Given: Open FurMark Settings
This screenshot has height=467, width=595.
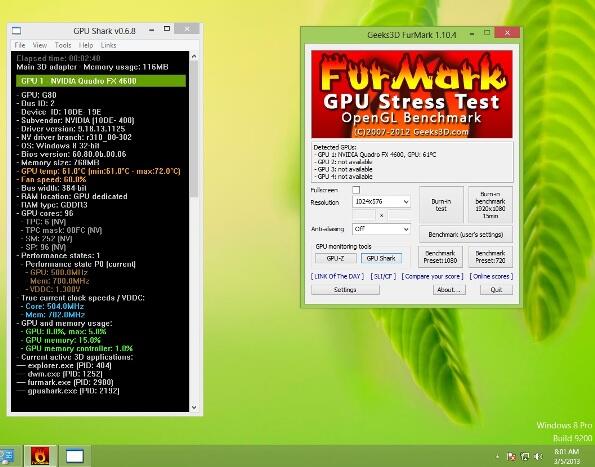Looking at the screenshot, I should pyautogui.click(x=345, y=289).
